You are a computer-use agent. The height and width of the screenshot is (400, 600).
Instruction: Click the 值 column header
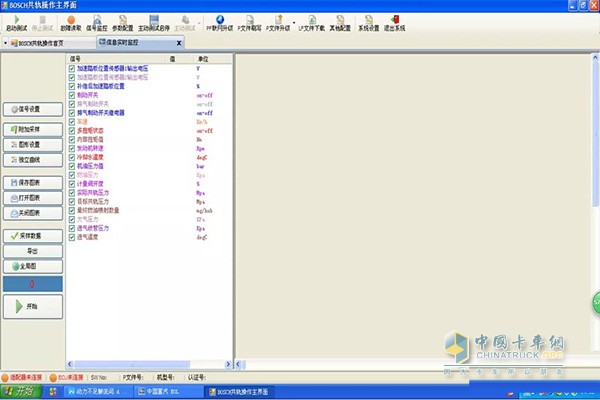pyautogui.click(x=172, y=59)
